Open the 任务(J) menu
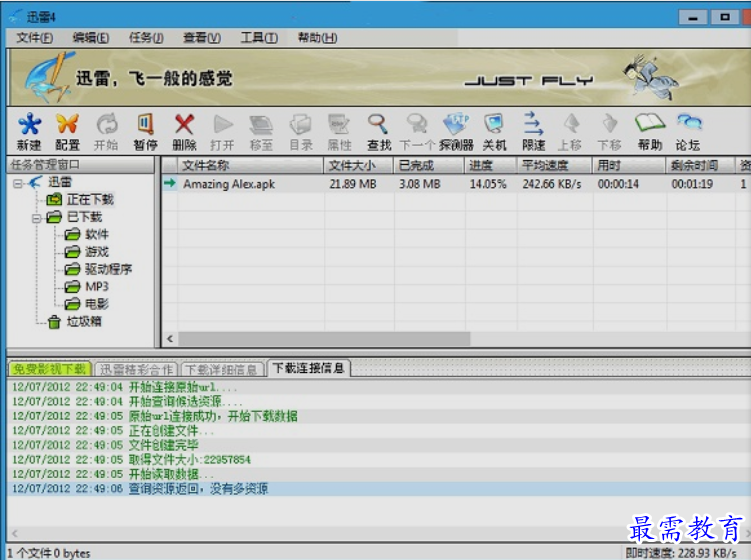Image resolution: width=751 pixels, height=560 pixels. pos(146,37)
